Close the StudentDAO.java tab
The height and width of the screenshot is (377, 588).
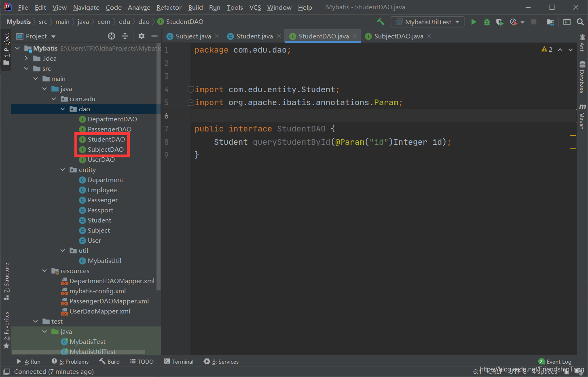tap(355, 36)
